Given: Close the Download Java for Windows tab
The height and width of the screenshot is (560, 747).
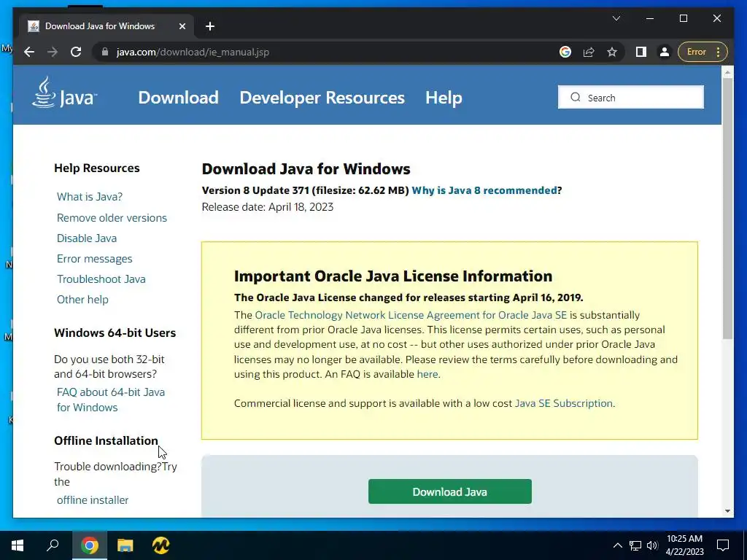Looking at the screenshot, I should tap(182, 26).
